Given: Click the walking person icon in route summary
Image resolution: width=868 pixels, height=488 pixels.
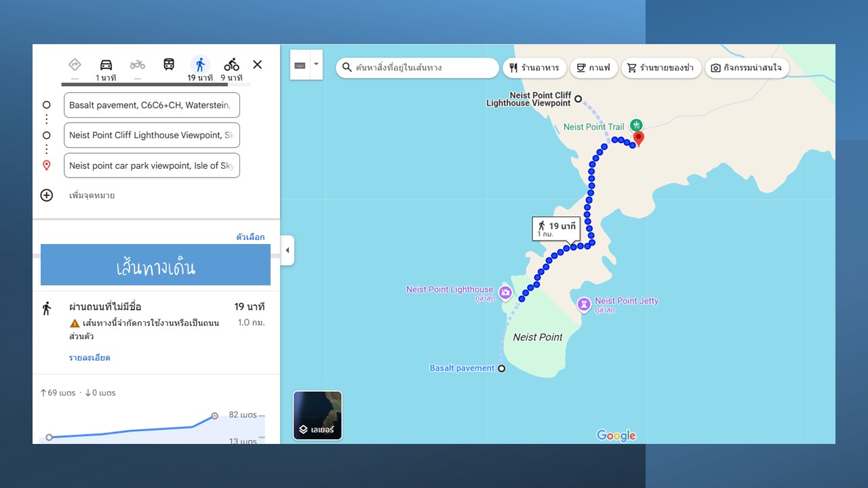Looking at the screenshot, I should click(47, 308).
